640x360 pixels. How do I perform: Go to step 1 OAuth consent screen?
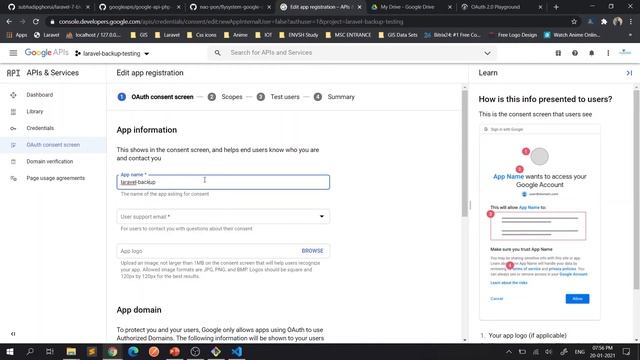pos(156,97)
